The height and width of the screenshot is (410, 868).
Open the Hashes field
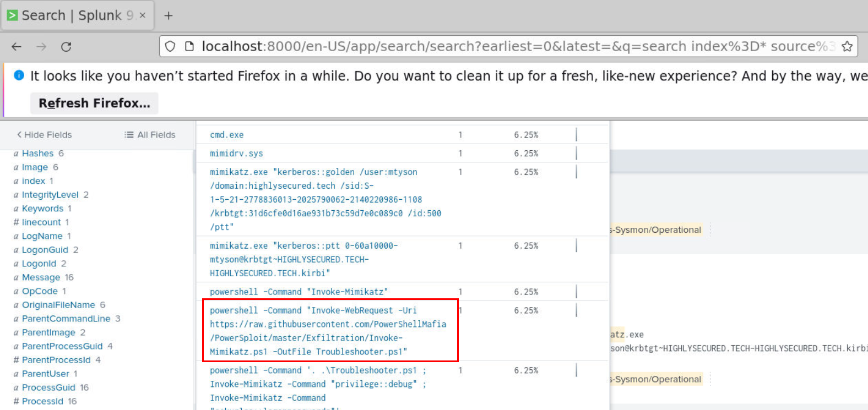pos(37,154)
